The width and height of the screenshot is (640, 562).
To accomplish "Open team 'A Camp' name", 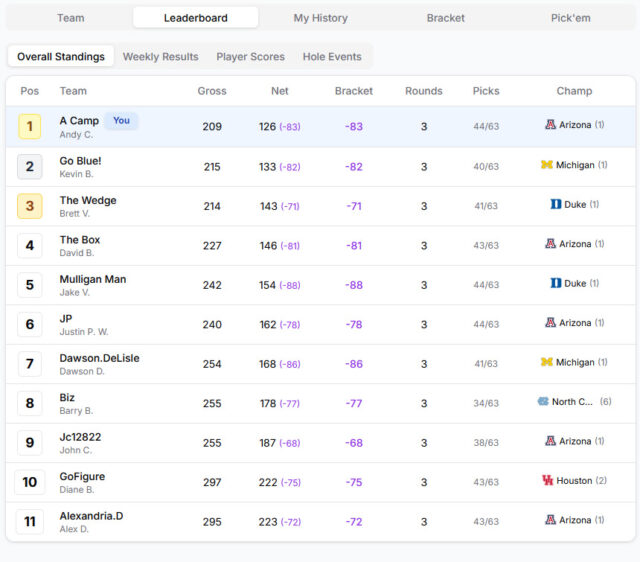I will click(x=79, y=121).
